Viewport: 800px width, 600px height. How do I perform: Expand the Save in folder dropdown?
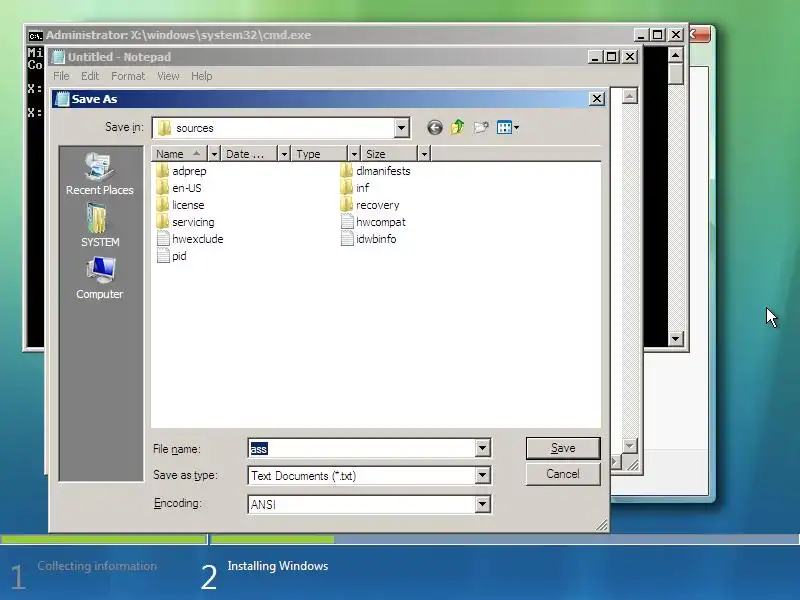[402, 128]
